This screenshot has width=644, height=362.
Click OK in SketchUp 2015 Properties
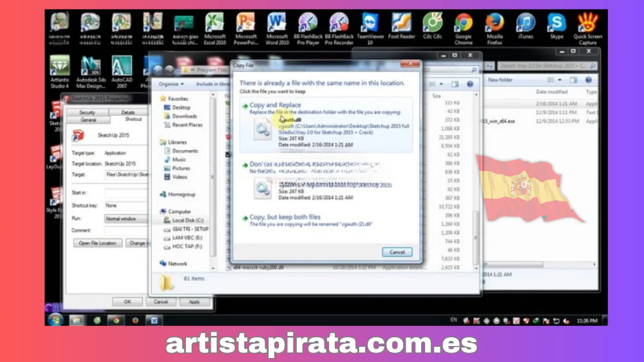(127, 302)
